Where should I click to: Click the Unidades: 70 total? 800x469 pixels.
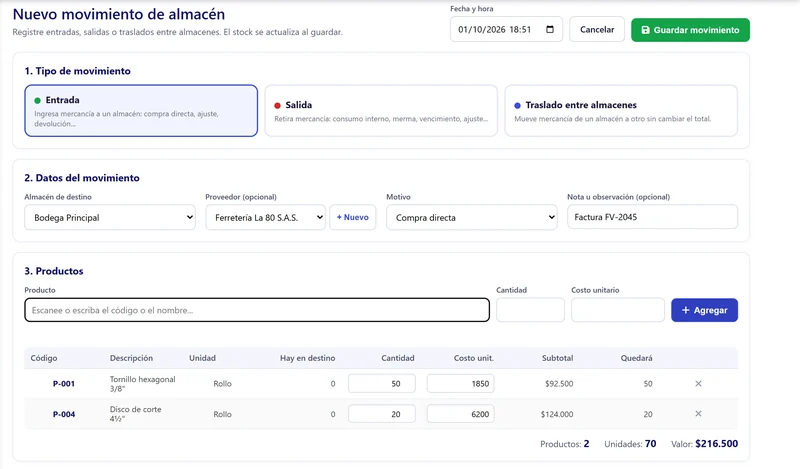pyautogui.click(x=630, y=444)
